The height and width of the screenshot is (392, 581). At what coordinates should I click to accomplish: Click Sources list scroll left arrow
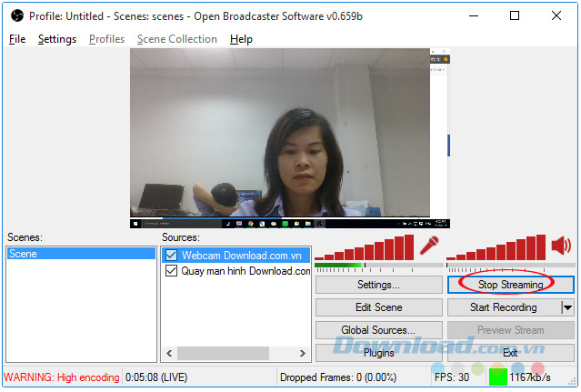coord(169,354)
